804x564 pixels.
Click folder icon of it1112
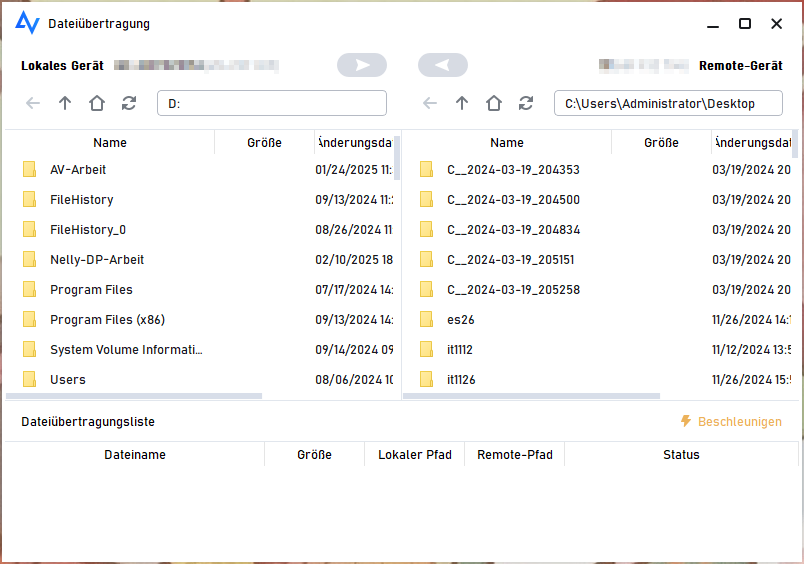426,350
